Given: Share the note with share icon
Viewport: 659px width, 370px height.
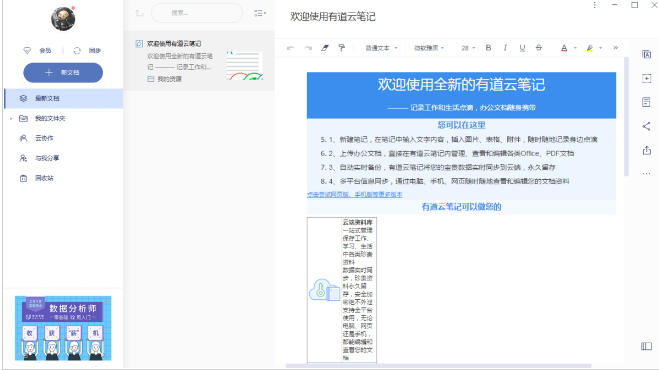Looking at the screenshot, I should 646,126.
